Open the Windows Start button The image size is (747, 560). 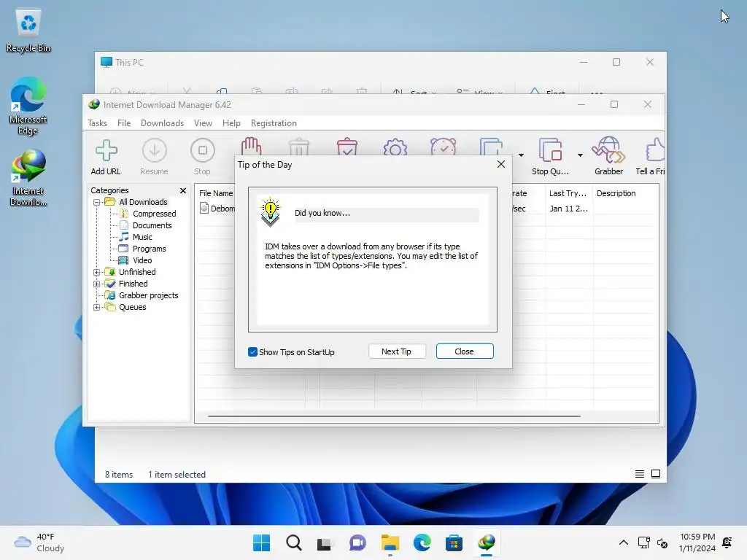tap(261, 542)
